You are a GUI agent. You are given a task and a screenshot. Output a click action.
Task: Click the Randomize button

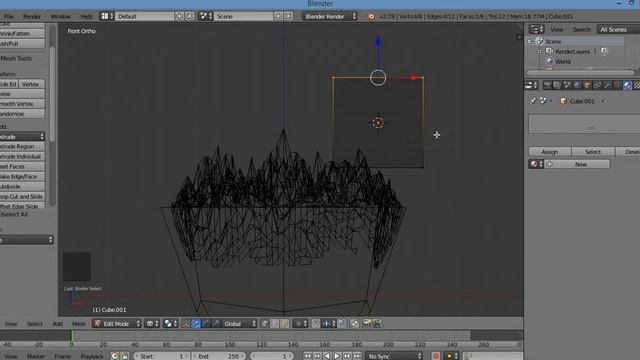tap(22, 114)
